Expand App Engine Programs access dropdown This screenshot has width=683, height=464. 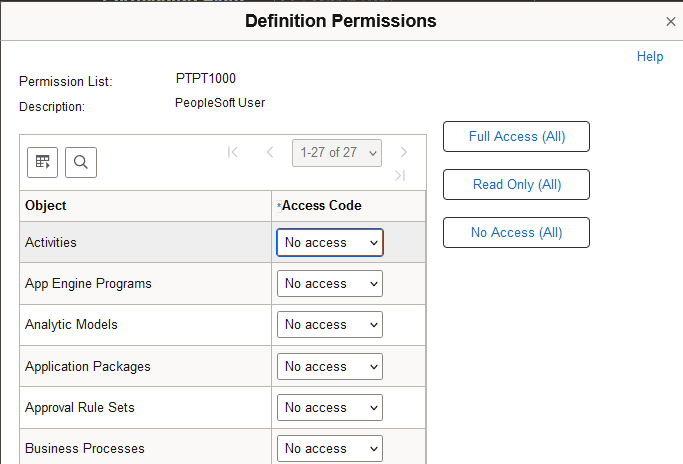(329, 284)
